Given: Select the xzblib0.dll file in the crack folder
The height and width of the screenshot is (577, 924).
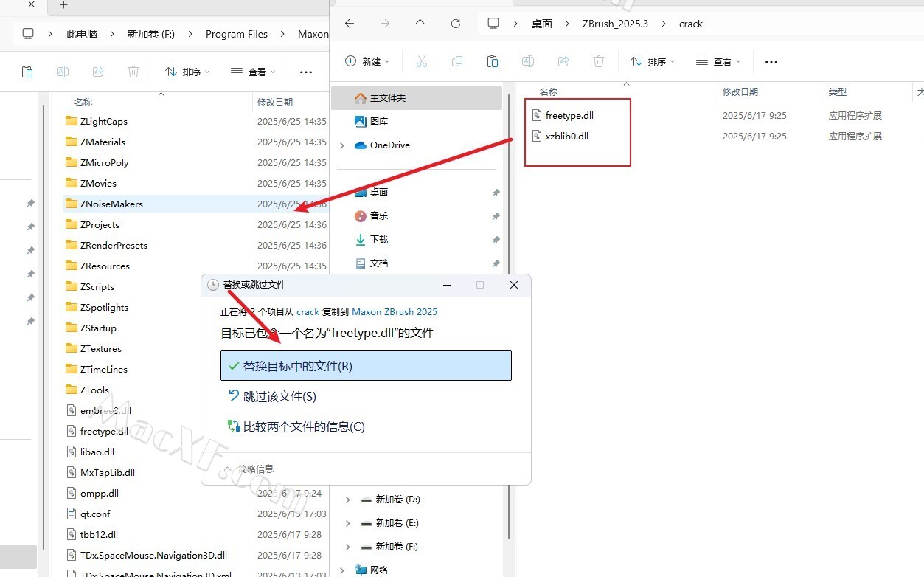Looking at the screenshot, I should tap(567, 136).
